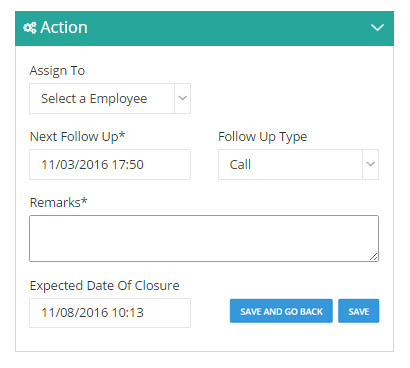Click the Assign To label
Image resolution: width=410 pixels, height=368 pixels.
pos(57,71)
